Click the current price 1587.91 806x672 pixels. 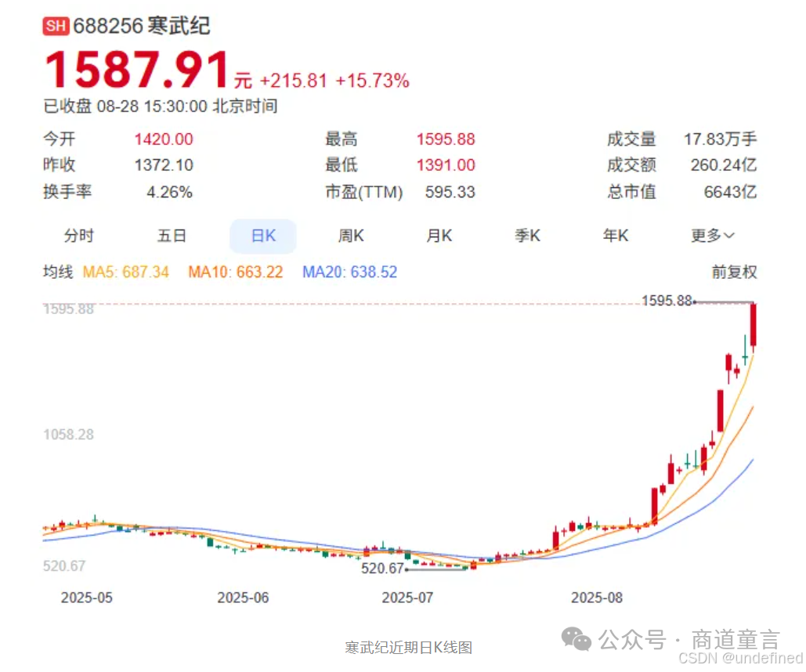[137, 70]
